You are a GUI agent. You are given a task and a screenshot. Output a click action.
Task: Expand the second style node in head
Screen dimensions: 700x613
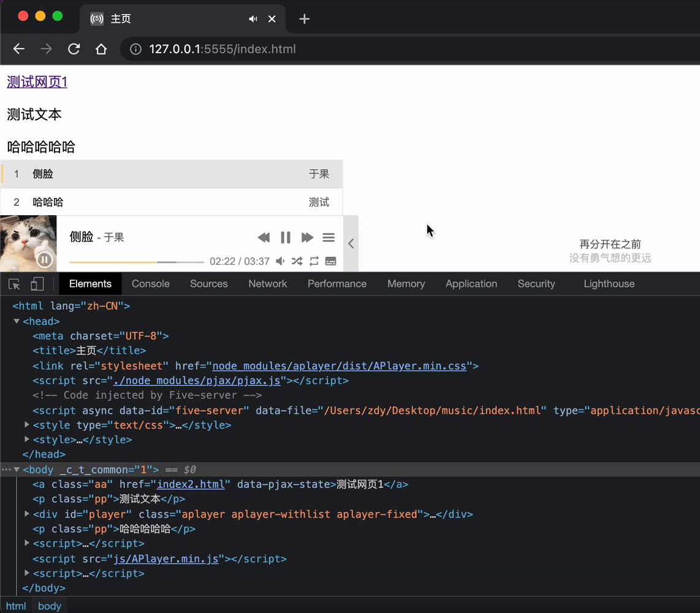click(x=27, y=440)
